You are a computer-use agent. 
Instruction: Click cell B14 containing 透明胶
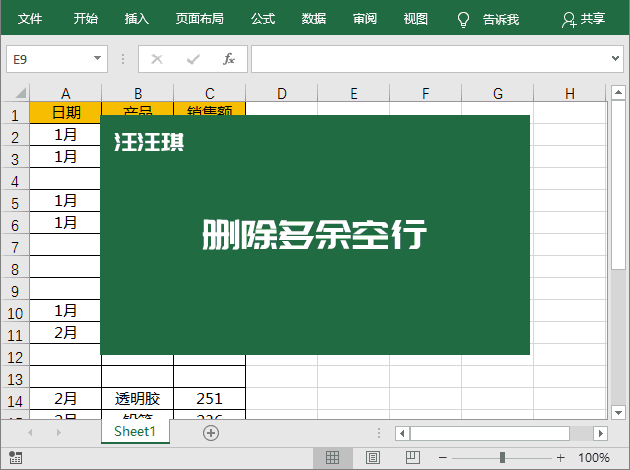coord(137,398)
